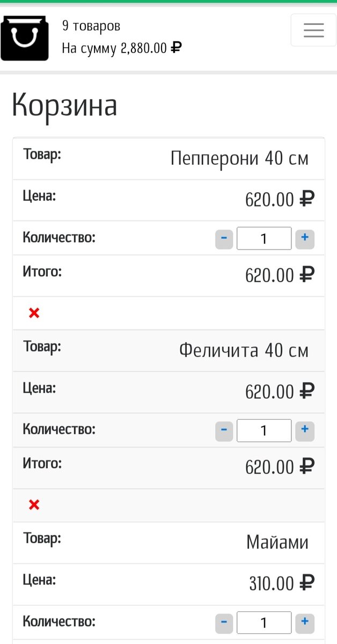Click the Корзина page heading
Viewport: 337px width, 644px height.
[x=64, y=105]
